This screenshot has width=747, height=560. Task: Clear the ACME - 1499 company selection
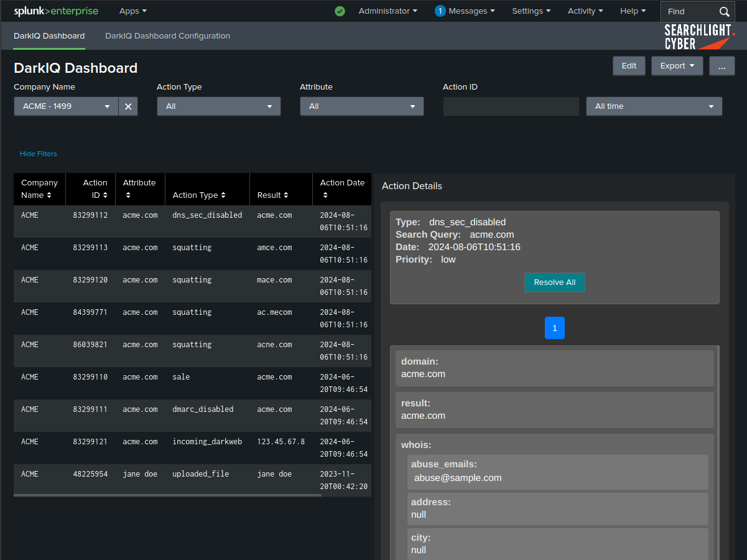(x=128, y=106)
